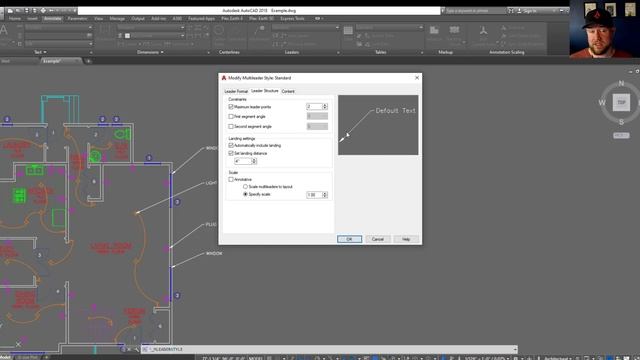
Task: Open Tables panel dialog launcher arrow
Action: point(422,53)
